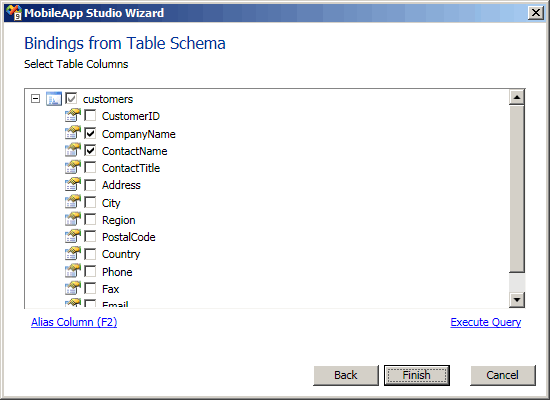Click the column icon beside Region
550x400 pixels.
(73, 220)
